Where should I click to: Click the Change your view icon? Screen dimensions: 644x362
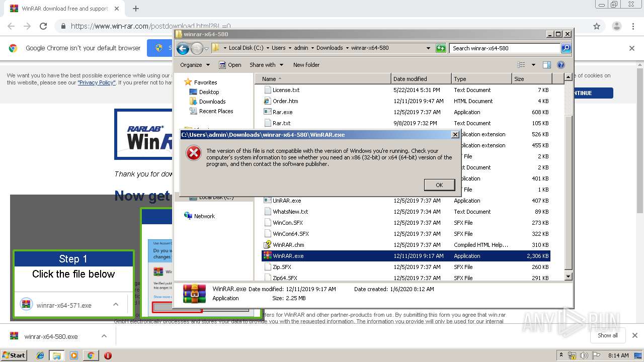(521, 65)
